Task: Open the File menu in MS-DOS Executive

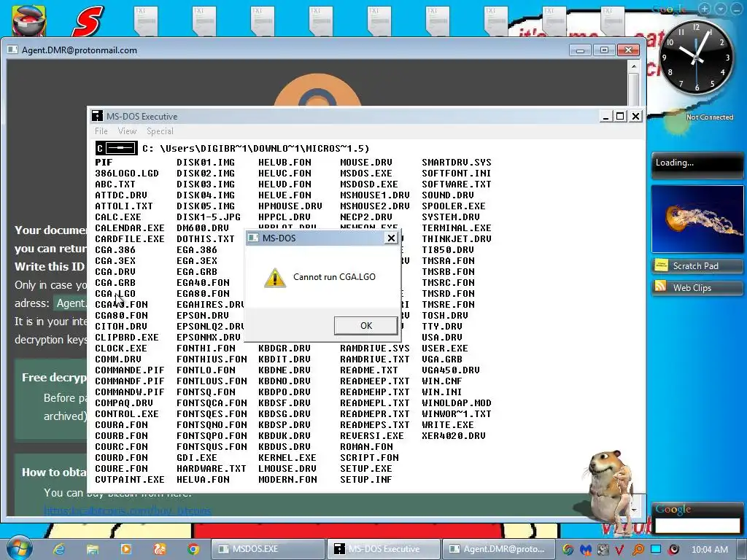Action: pos(101,131)
